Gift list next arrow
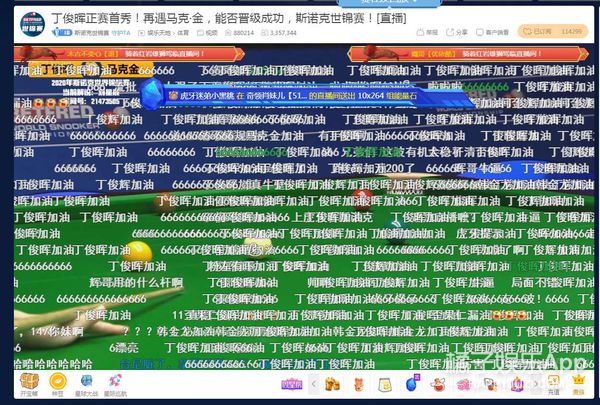 (535, 384)
